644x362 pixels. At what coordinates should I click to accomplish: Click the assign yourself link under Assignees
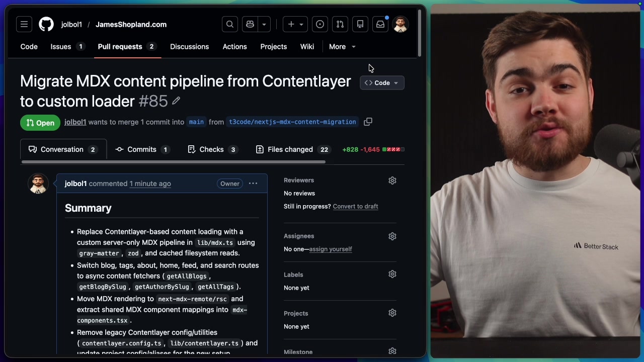click(331, 249)
